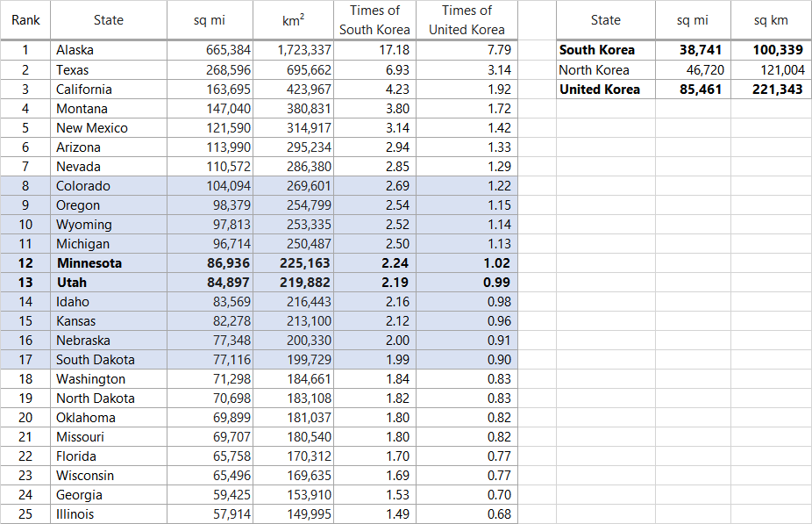Image resolution: width=812 pixels, height=524 pixels.
Task: Select Texas's 695,662 km² value
Action: pyautogui.click(x=293, y=70)
